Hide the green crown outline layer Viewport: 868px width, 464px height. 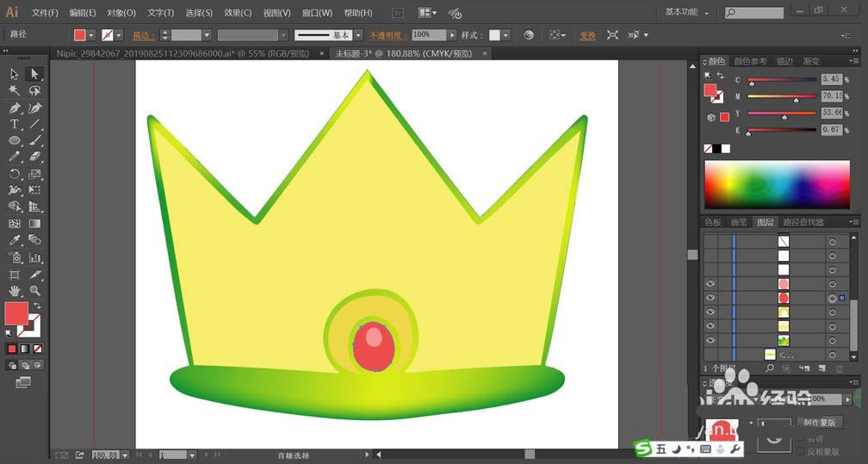pos(710,341)
